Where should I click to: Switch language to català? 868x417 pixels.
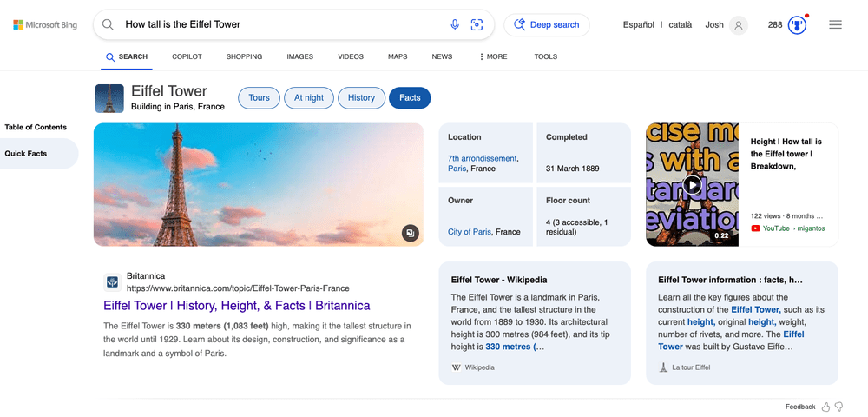[681, 25]
